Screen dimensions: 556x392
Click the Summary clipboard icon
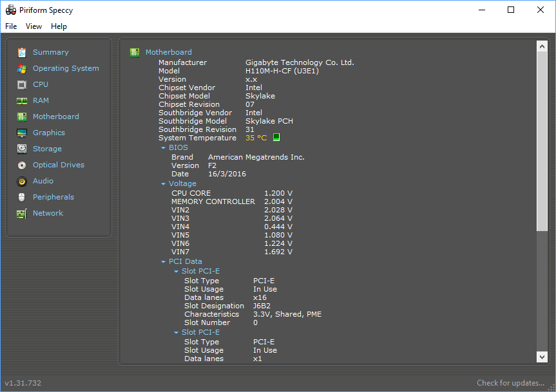coord(22,52)
